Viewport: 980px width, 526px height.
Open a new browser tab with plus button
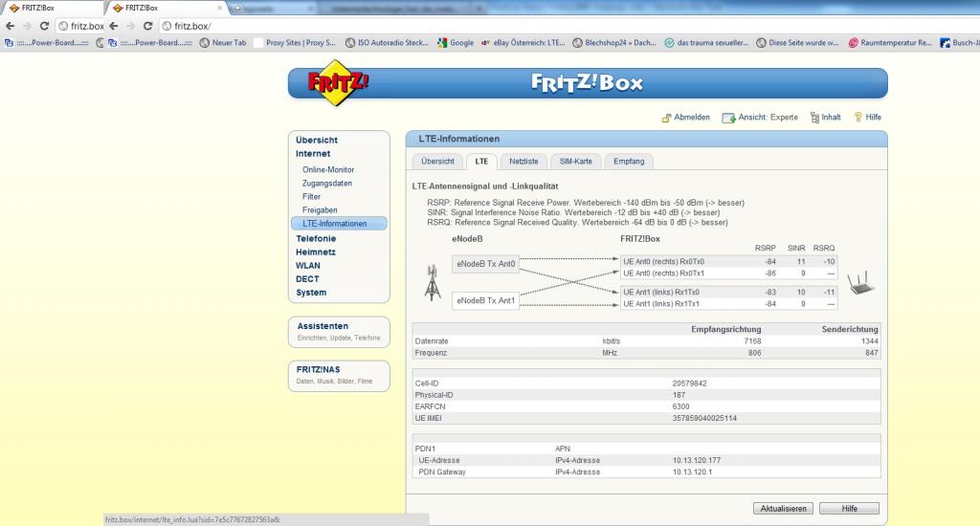pos(237,8)
